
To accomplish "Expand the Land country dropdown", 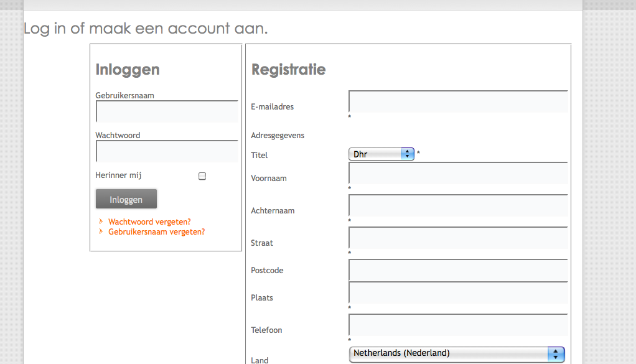I will [x=457, y=353].
